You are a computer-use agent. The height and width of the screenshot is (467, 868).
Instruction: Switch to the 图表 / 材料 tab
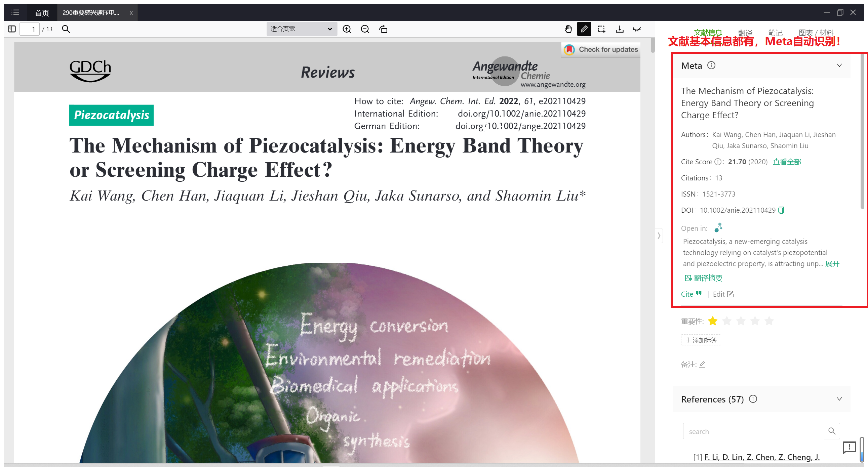pyautogui.click(x=816, y=33)
